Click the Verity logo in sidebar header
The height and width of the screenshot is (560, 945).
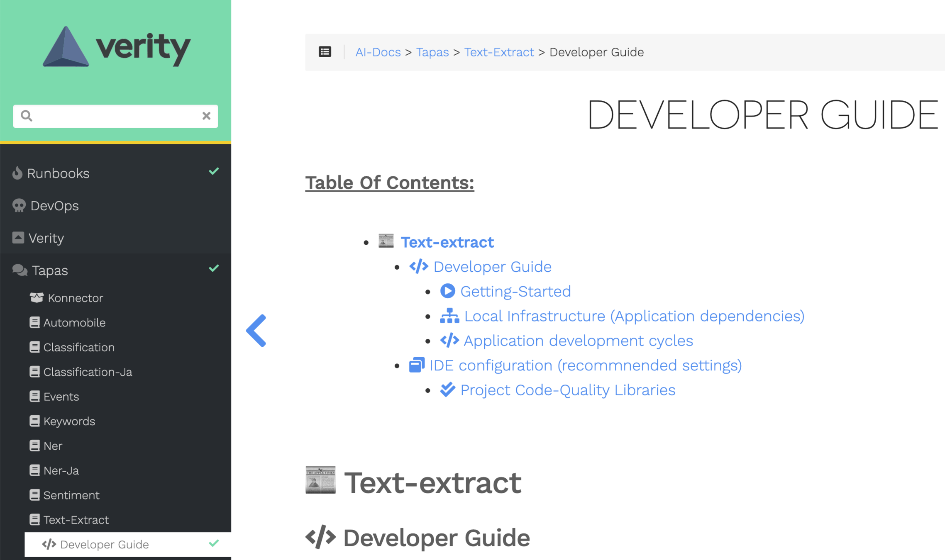[x=116, y=47]
